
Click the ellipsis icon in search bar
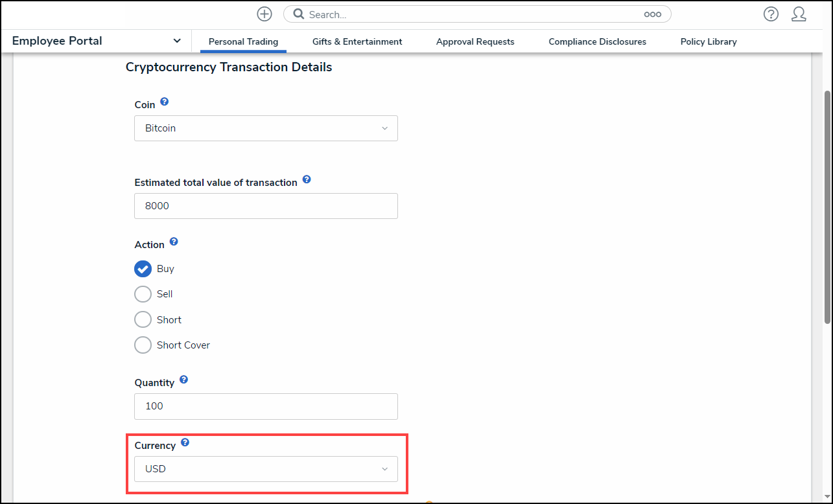tap(652, 14)
